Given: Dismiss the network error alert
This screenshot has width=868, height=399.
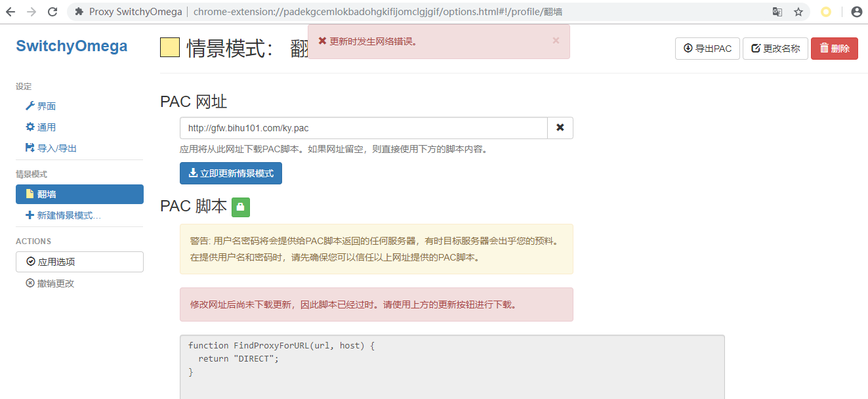Looking at the screenshot, I should coord(556,40).
